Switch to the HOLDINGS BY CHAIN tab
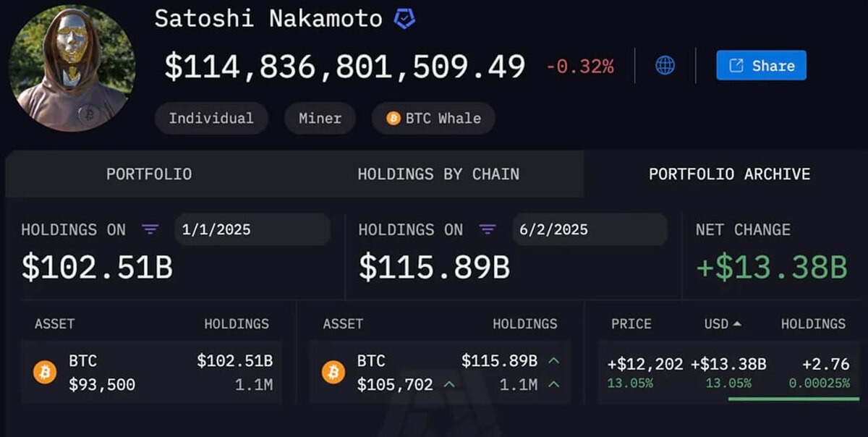 (438, 174)
